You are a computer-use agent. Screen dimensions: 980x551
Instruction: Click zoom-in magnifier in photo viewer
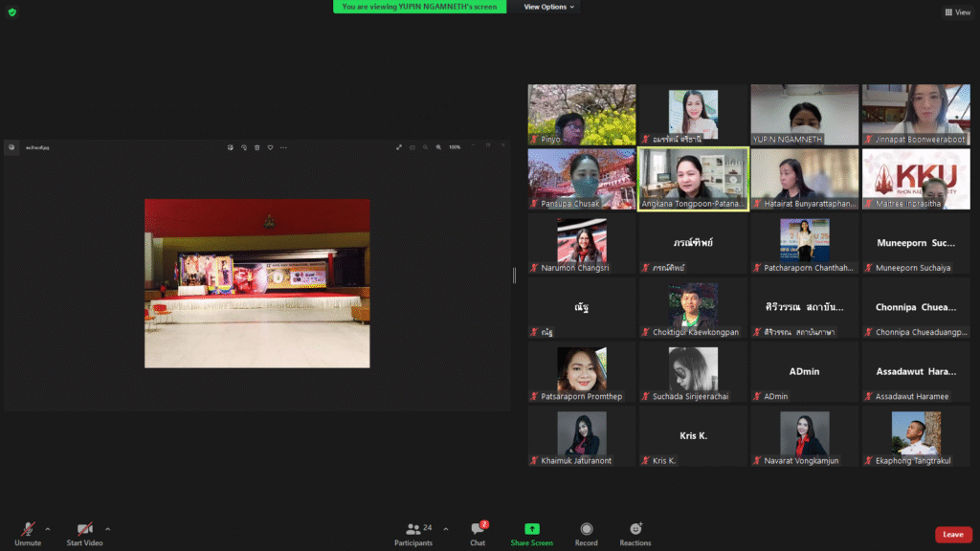[x=438, y=147]
